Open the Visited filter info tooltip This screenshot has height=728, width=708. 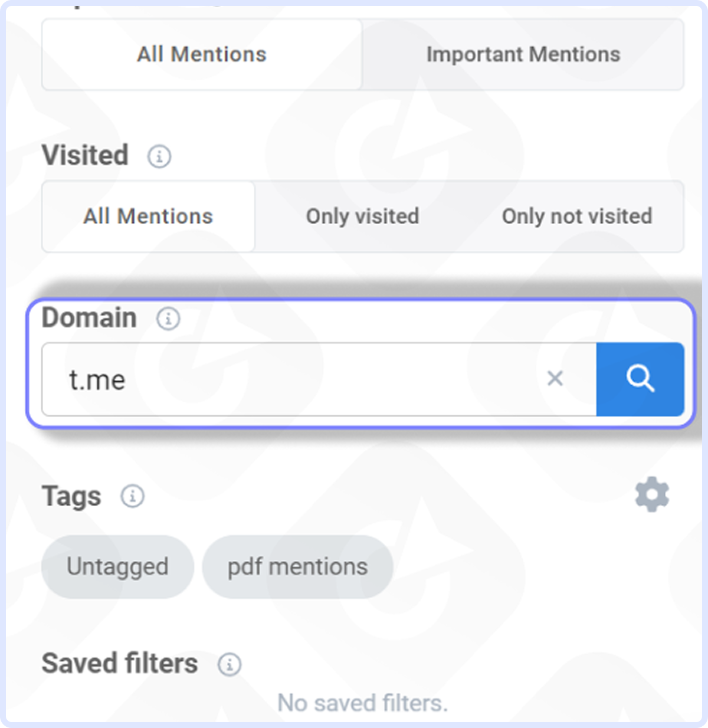pyautogui.click(x=159, y=156)
